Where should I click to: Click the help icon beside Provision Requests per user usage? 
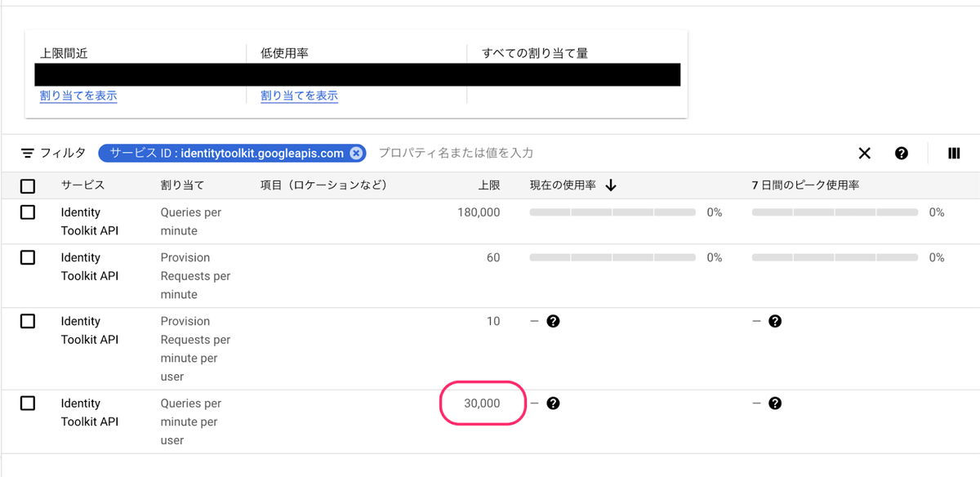554,321
